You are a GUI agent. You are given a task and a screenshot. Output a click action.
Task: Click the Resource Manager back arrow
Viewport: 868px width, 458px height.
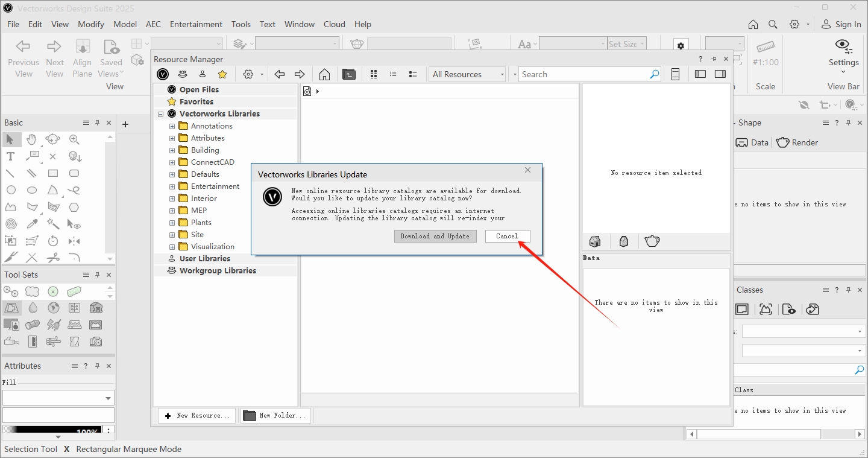(279, 74)
